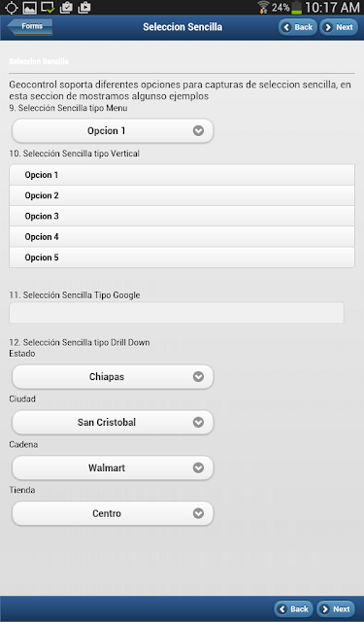Choose Opcion 4 in vertical list

click(x=182, y=237)
